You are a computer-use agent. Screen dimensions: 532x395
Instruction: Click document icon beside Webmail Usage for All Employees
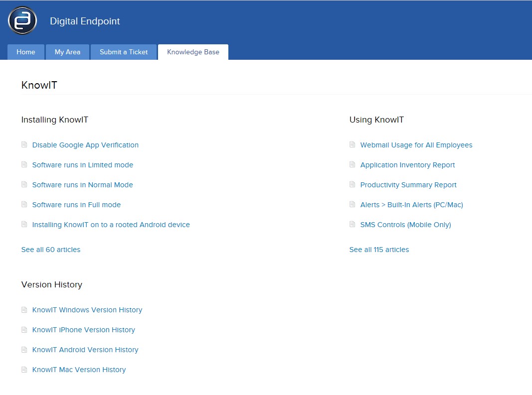pos(352,145)
